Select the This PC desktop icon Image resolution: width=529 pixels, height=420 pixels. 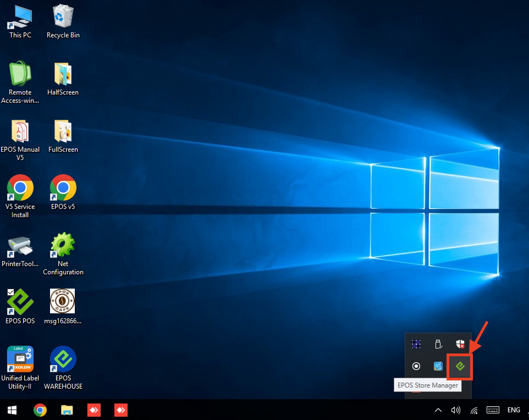pyautogui.click(x=20, y=21)
